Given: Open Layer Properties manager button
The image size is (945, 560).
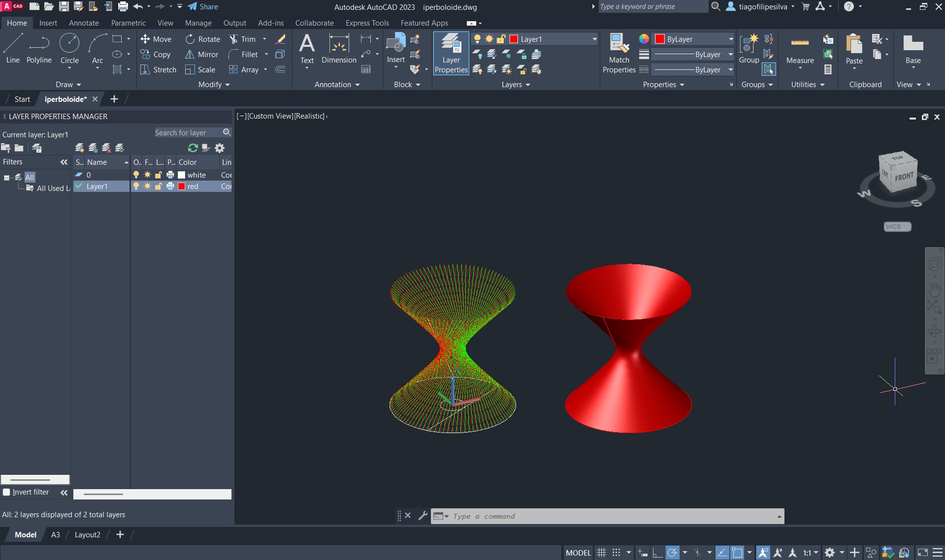Looking at the screenshot, I should click(451, 53).
